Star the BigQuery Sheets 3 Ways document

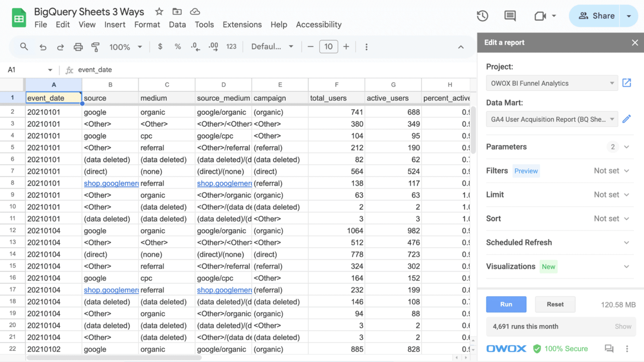159,12
